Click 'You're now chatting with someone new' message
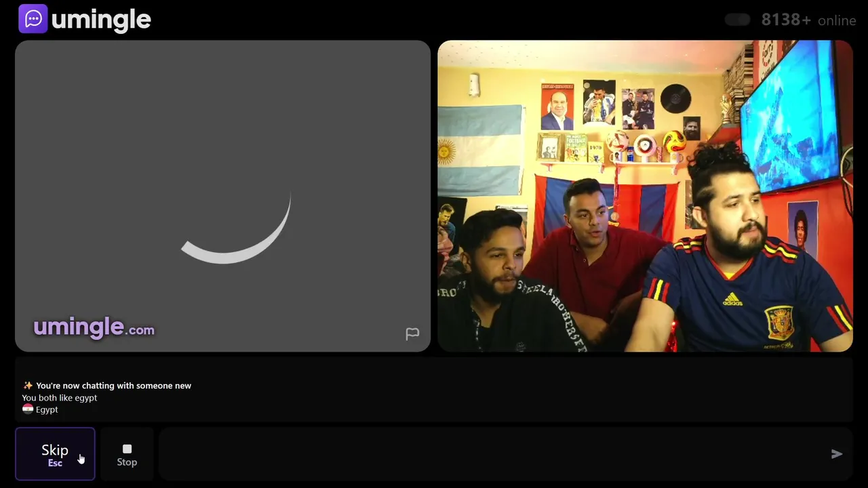The image size is (868, 488). coord(113,386)
